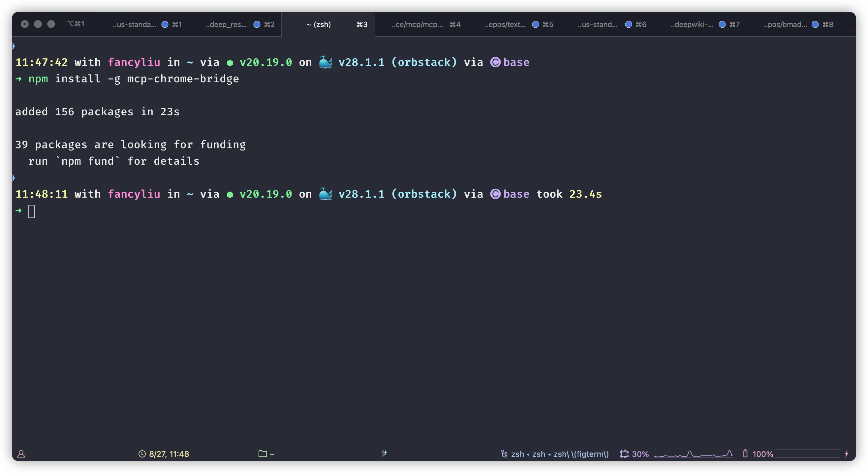Screen dimensions: 868x473
Task: Click the CPU chip icon showing 30%
Action: [x=624, y=454]
